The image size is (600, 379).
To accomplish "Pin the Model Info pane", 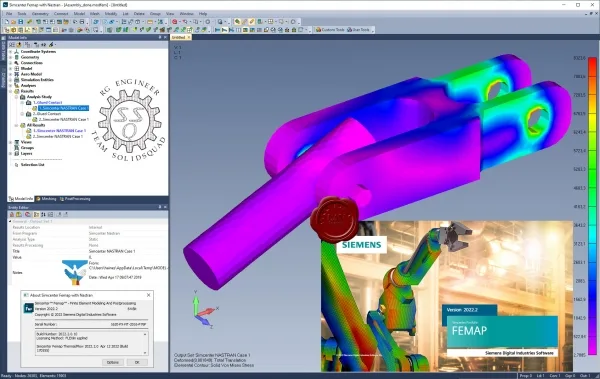I will pyautogui.click(x=160, y=38).
